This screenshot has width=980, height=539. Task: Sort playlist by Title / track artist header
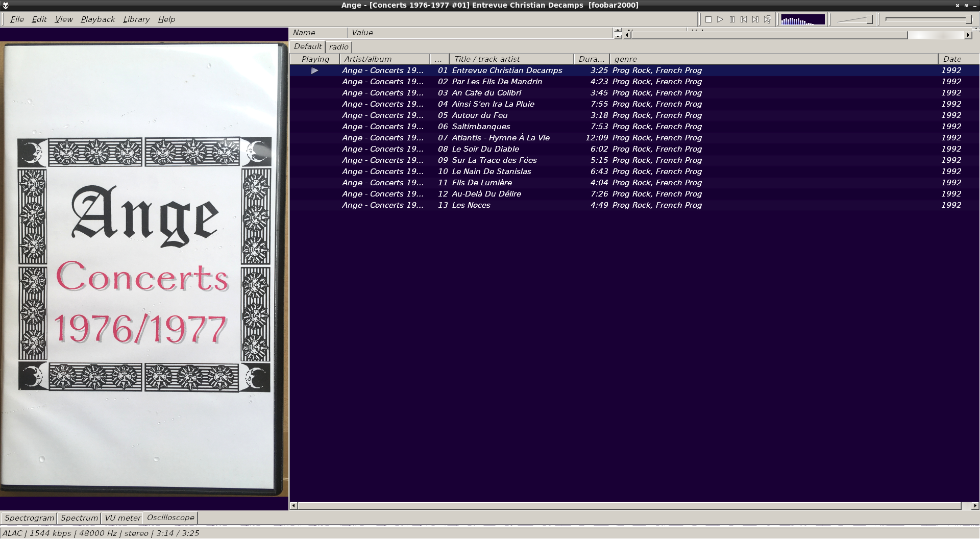click(511, 59)
